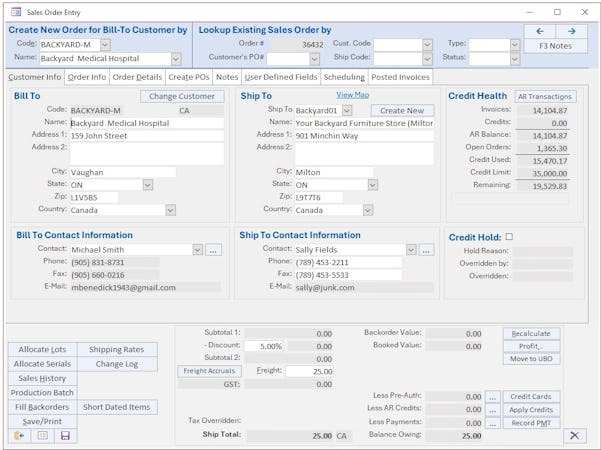Switch to the Scheduling tab
Screen dimensions: 601x450
tap(344, 77)
